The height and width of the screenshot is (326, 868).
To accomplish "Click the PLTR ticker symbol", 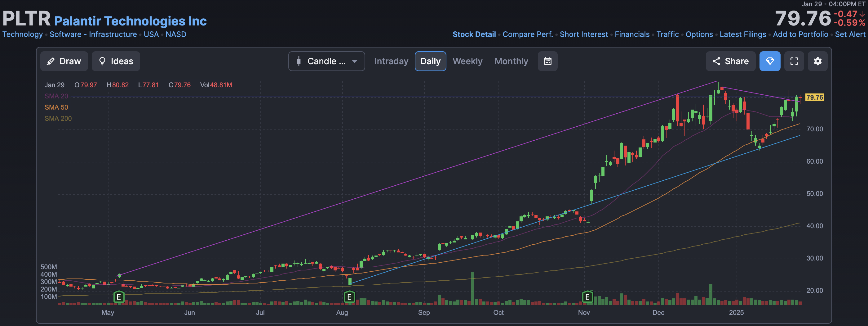I will tap(26, 19).
